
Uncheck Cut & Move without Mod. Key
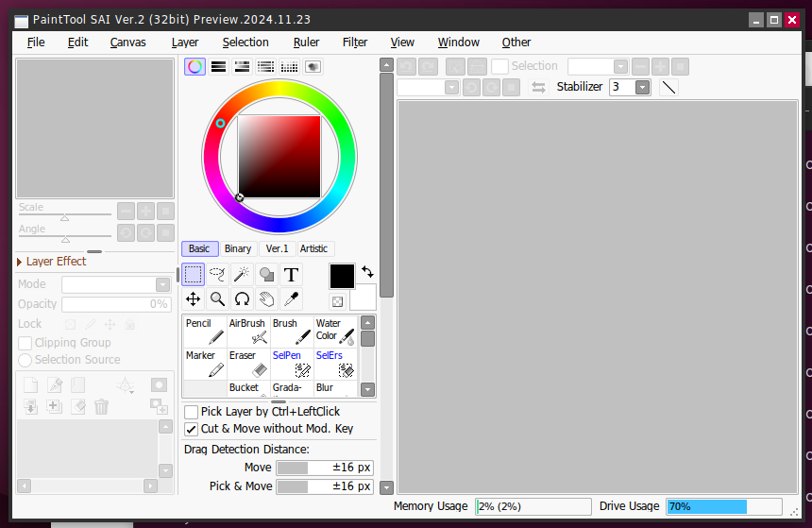tap(191, 429)
